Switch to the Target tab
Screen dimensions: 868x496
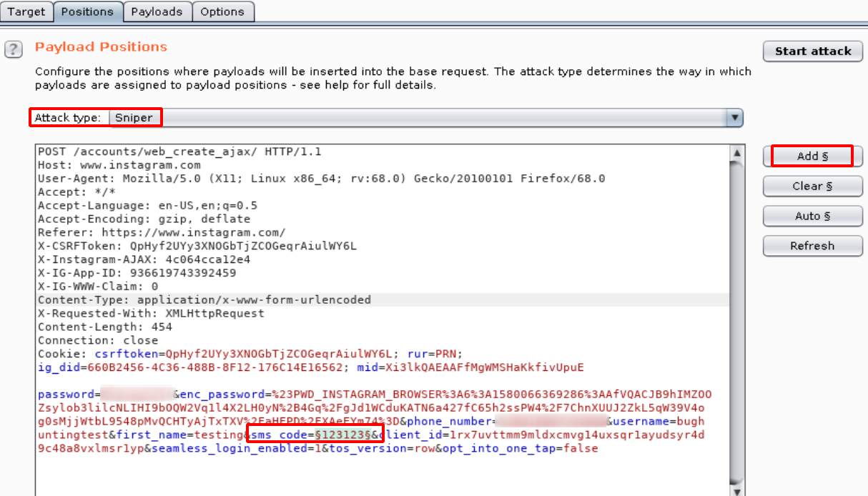pos(26,11)
